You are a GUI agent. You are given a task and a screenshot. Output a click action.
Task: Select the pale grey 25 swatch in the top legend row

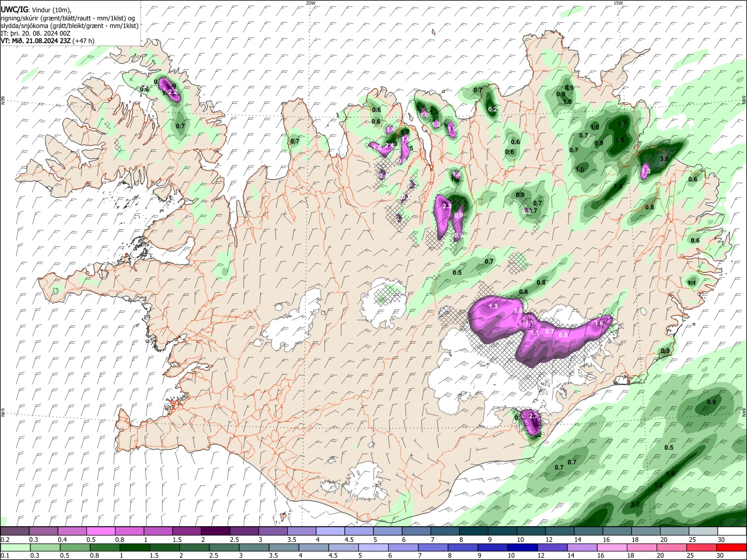tap(703, 531)
